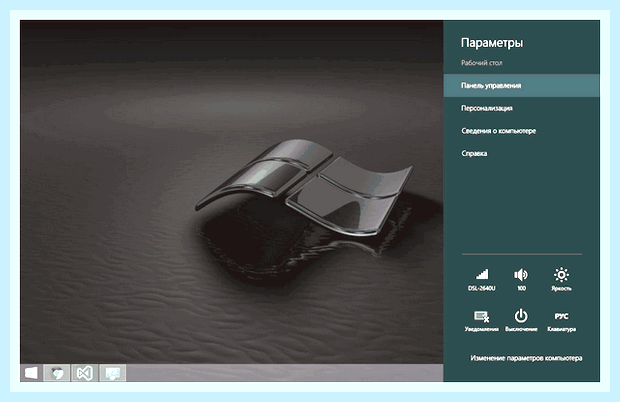620x402 pixels.
Task: Open the fourth taskbar app with monitor icon
Action: click(113, 373)
